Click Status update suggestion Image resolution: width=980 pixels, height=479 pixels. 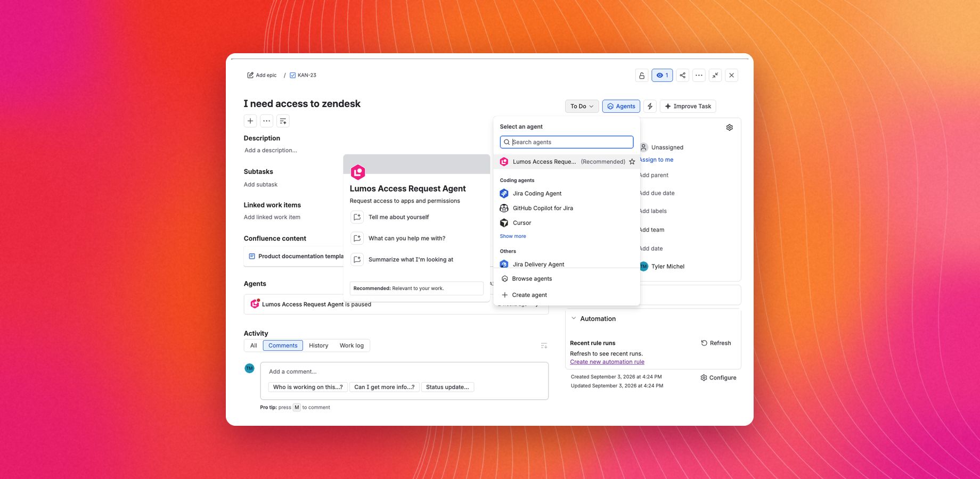click(447, 387)
